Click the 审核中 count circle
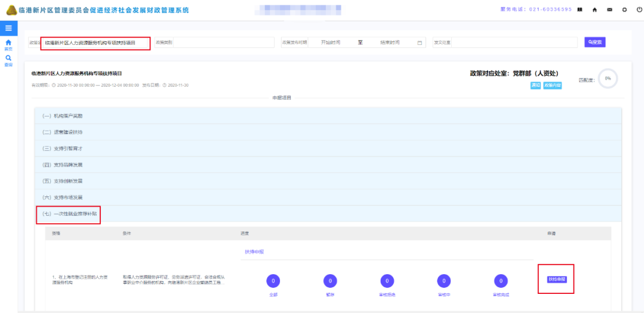Screen dimensions: 644x313 444,281
